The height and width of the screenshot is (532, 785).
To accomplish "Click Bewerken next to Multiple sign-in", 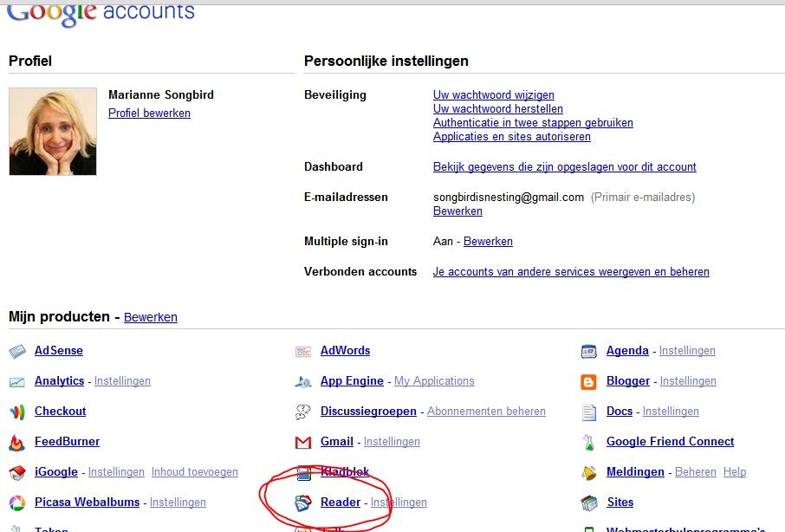I will click(488, 241).
